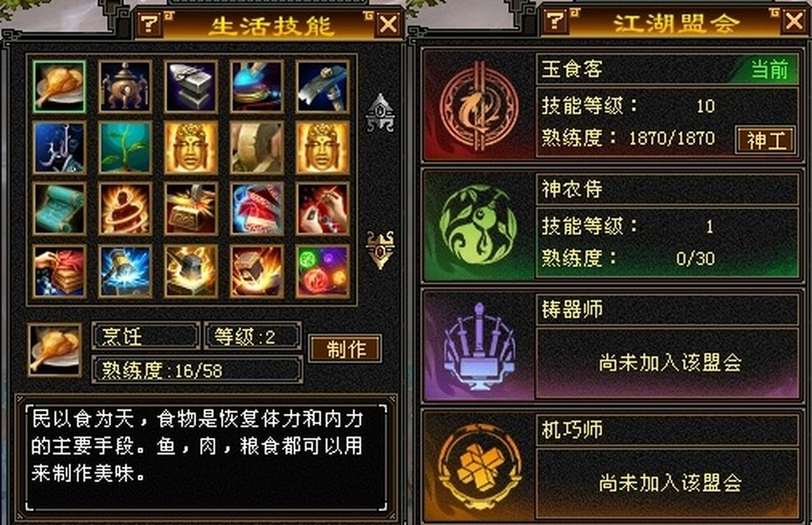
Task: Click the up arrow to scroll skills
Action: point(380,112)
